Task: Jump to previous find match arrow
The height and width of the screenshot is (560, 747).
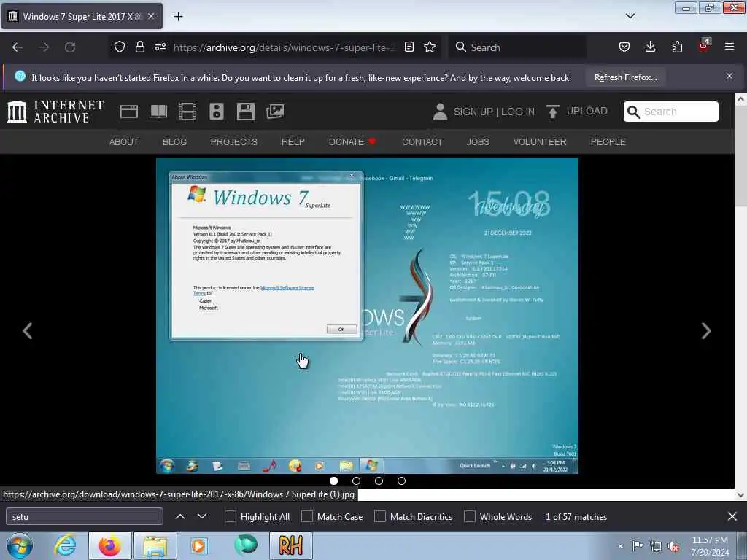Action: tap(180, 516)
